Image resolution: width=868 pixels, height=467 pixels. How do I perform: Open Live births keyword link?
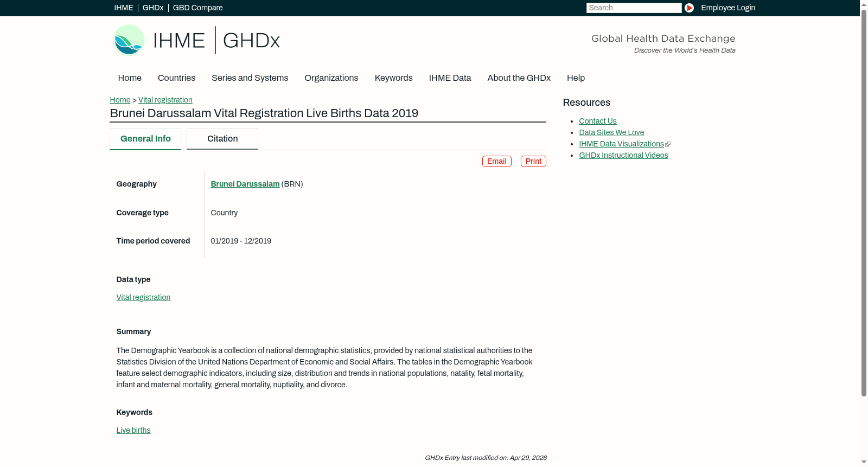coord(133,430)
